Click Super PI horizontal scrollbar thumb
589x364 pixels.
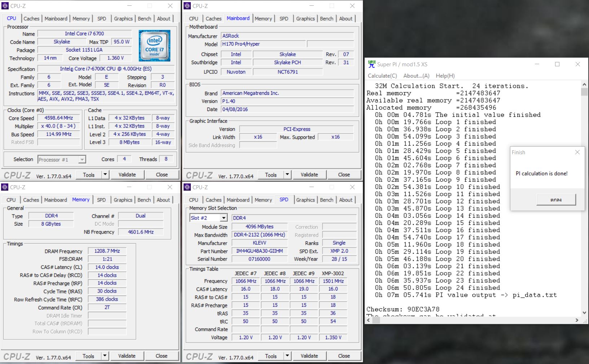point(376,320)
